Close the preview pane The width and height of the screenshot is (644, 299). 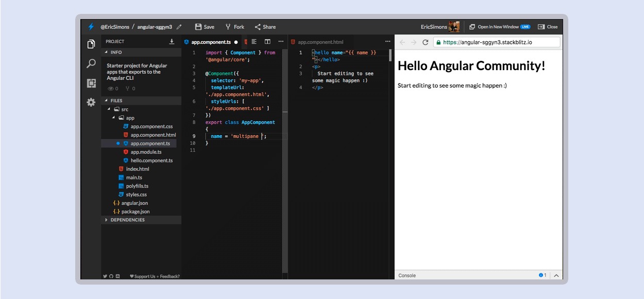[x=547, y=27]
